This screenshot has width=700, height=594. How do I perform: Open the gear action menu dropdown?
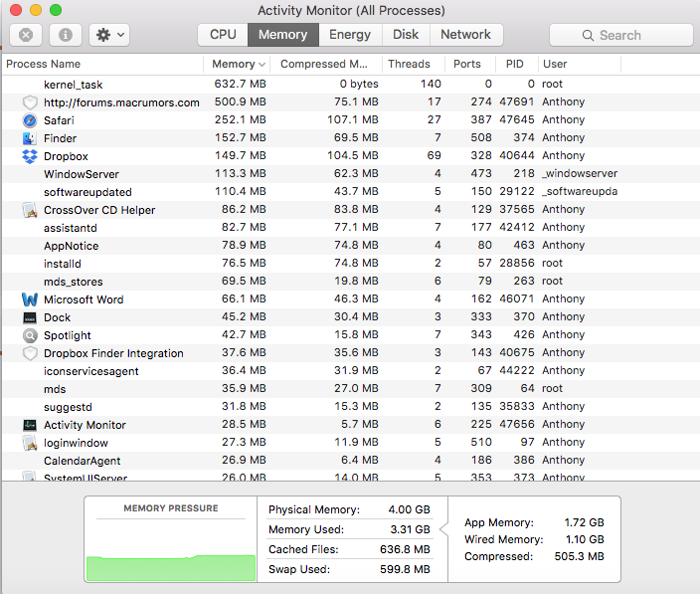[x=109, y=35]
